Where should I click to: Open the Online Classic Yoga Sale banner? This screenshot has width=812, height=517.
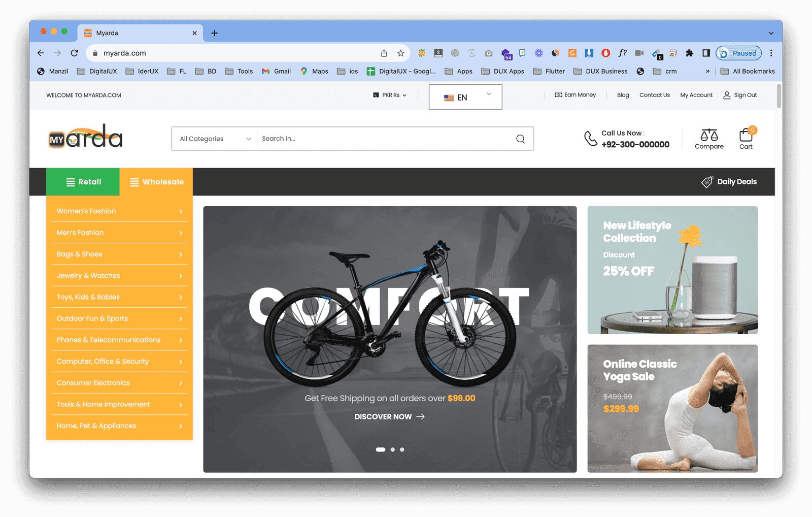coord(672,409)
